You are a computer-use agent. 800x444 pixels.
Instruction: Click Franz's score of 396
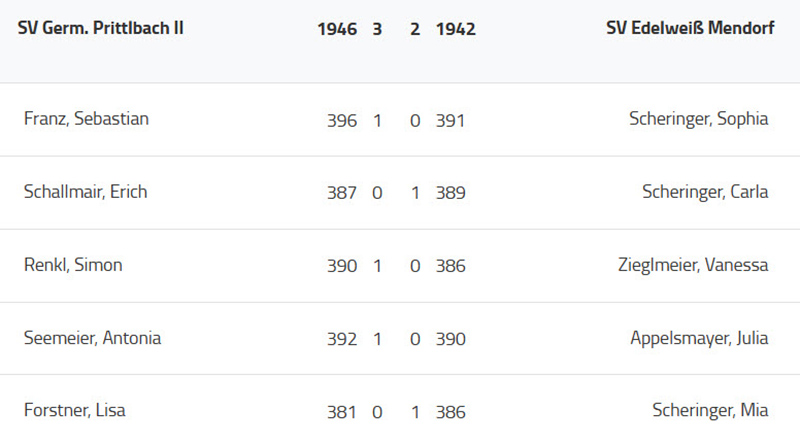pos(341,120)
